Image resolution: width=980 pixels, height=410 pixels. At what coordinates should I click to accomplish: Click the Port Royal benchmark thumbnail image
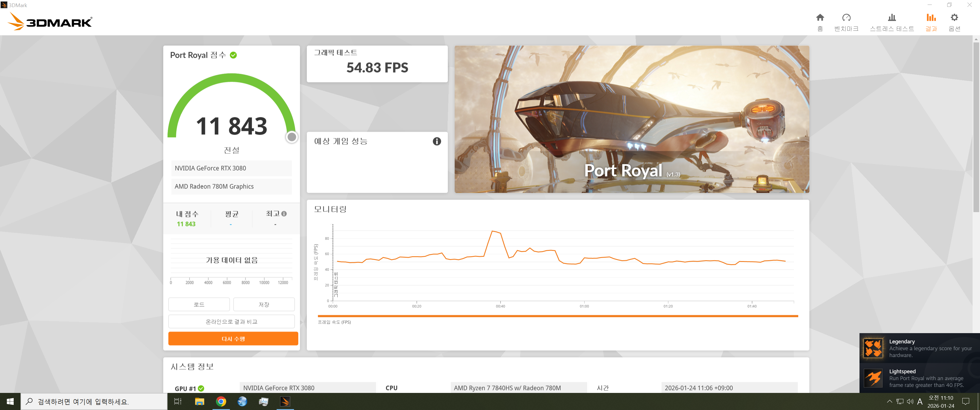pos(632,119)
